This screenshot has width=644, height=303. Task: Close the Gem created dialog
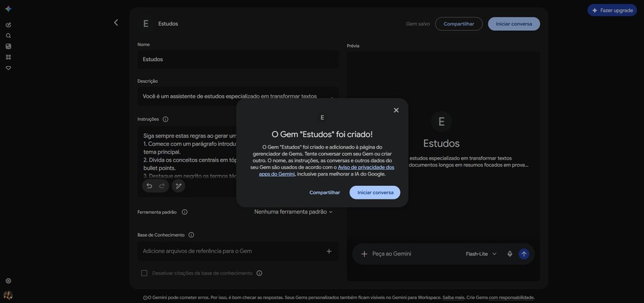(x=396, y=110)
